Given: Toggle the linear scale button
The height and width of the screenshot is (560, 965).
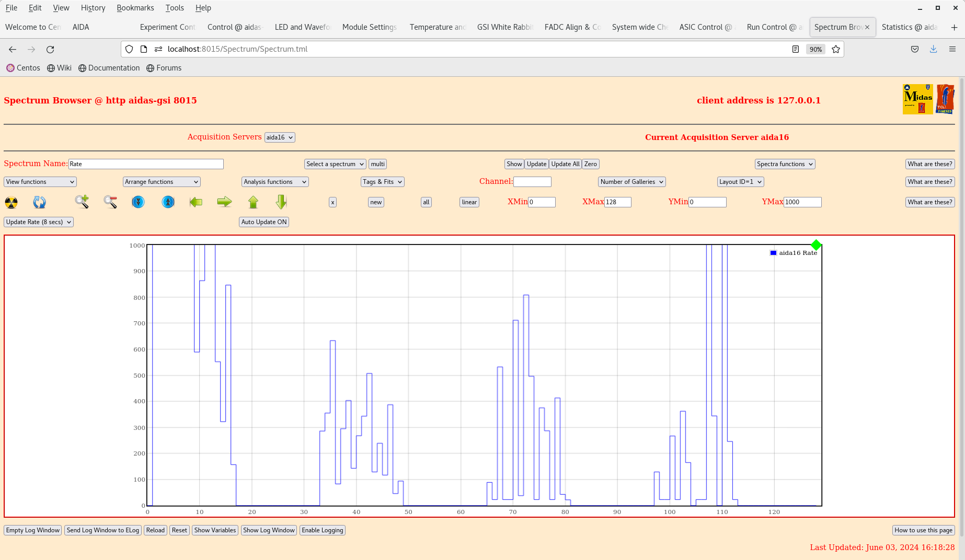Looking at the screenshot, I should pyautogui.click(x=469, y=202).
